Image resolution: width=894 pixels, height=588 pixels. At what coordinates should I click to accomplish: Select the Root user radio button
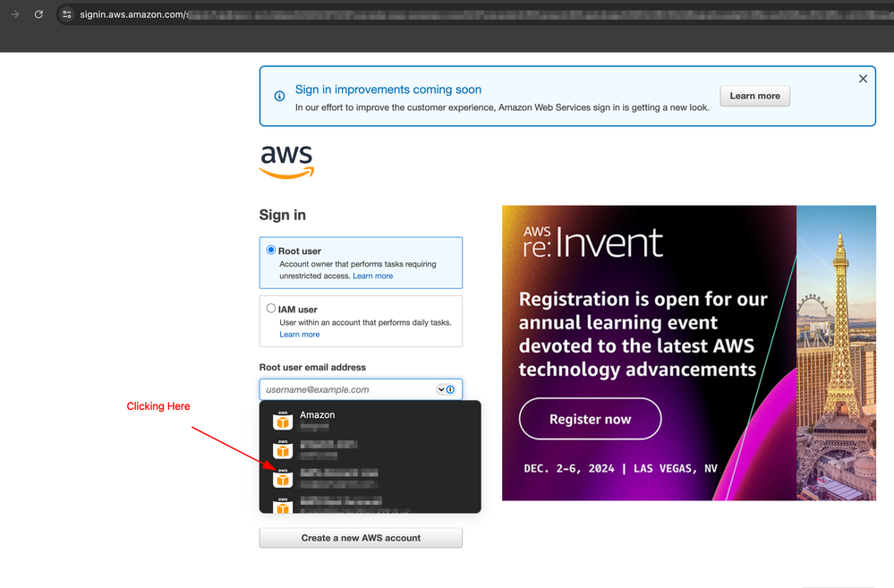click(x=271, y=251)
